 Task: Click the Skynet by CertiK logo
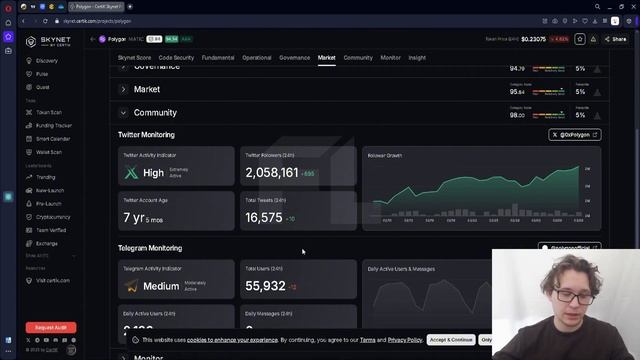(48, 41)
